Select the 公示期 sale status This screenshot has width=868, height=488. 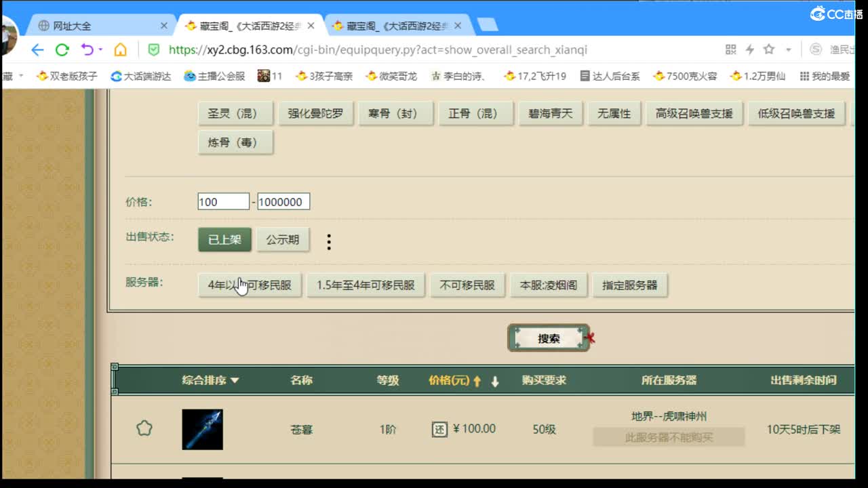[x=283, y=240]
